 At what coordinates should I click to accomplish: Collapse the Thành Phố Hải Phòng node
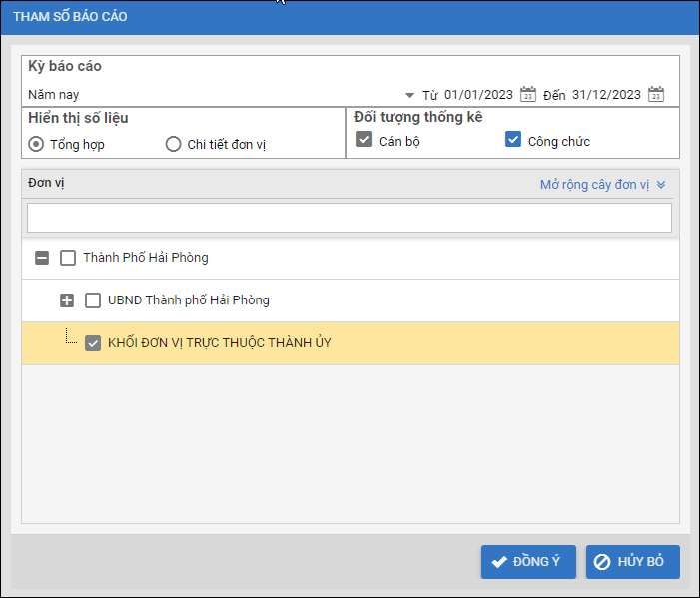point(42,258)
